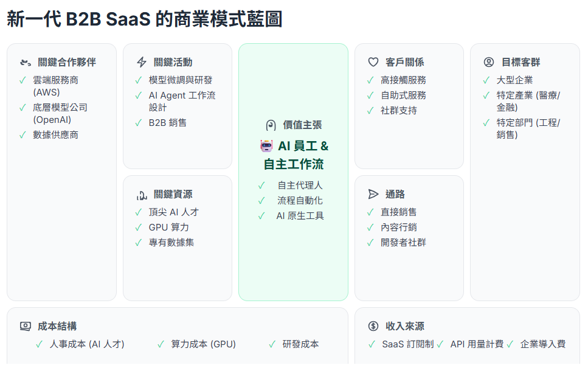Click the 大型企業 list item
The width and height of the screenshot is (588, 365).
pyautogui.click(x=514, y=80)
